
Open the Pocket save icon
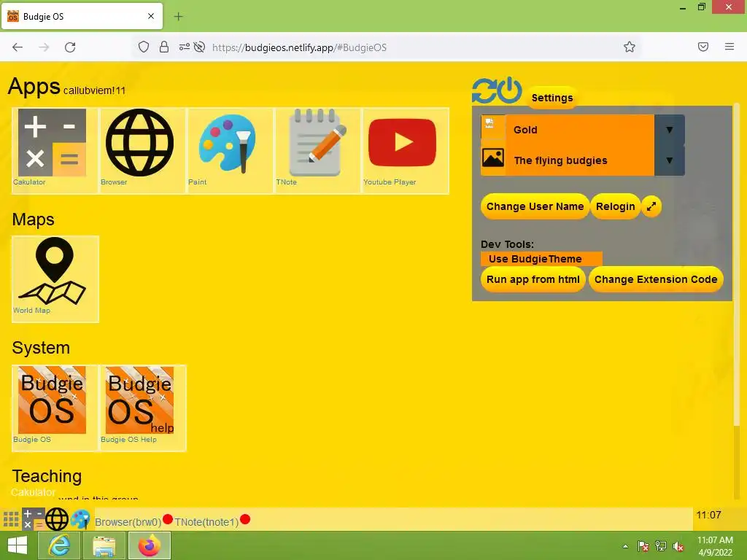click(703, 47)
